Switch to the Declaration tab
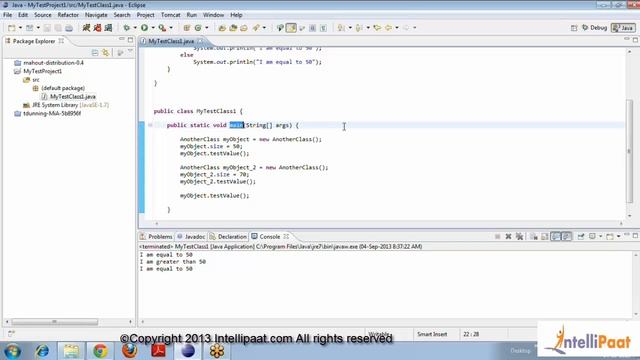 pyautogui.click(x=228, y=236)
